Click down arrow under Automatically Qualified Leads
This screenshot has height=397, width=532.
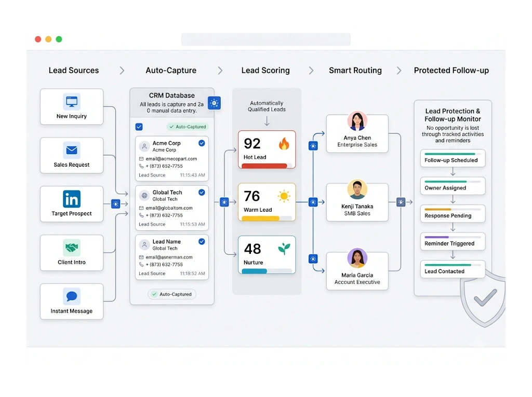267,121
